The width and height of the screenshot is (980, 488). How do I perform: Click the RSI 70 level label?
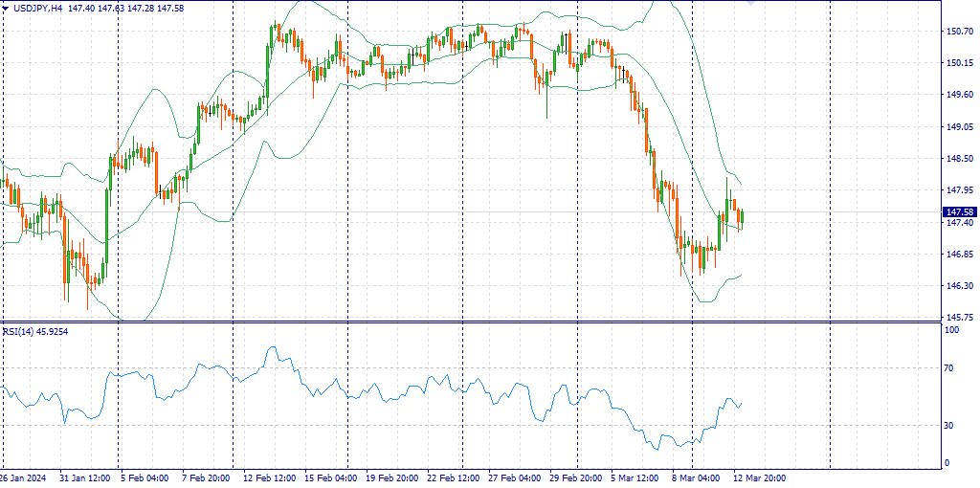click(x=949, y=368)
